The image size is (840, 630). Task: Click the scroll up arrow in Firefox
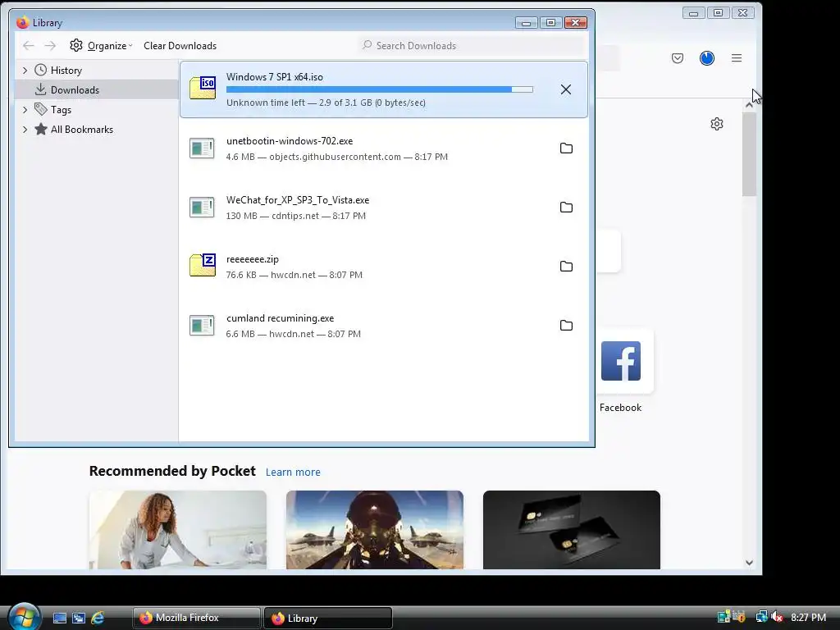pos(749,105)
